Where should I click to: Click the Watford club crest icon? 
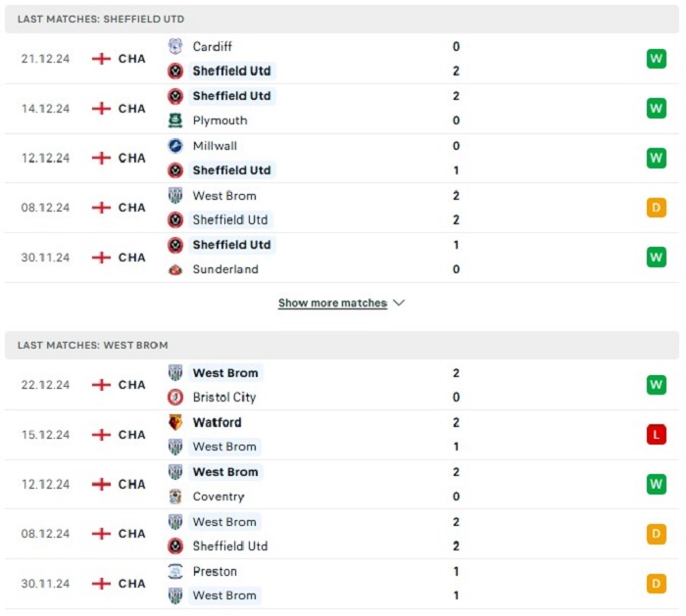[175, 422]
